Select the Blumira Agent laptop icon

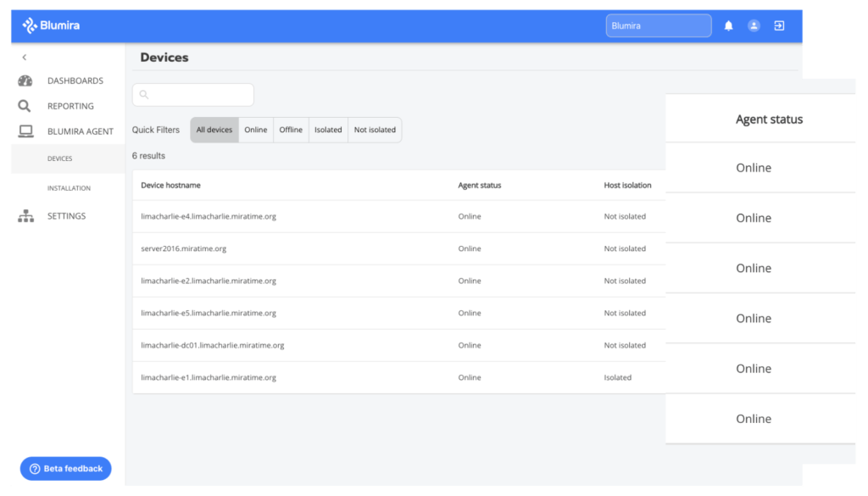(24, 131)
